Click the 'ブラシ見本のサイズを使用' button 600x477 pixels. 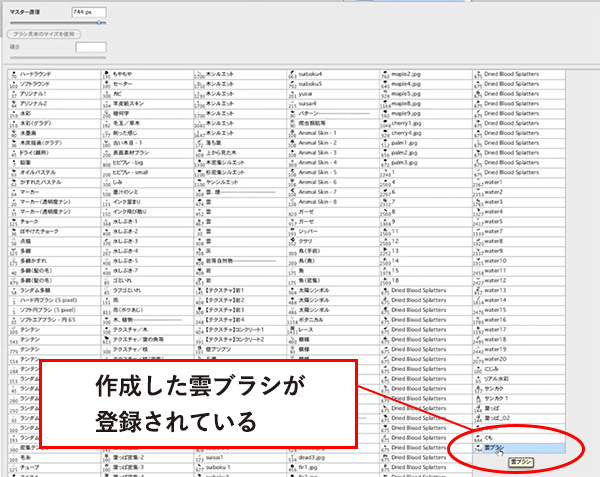tap(44, 34)
